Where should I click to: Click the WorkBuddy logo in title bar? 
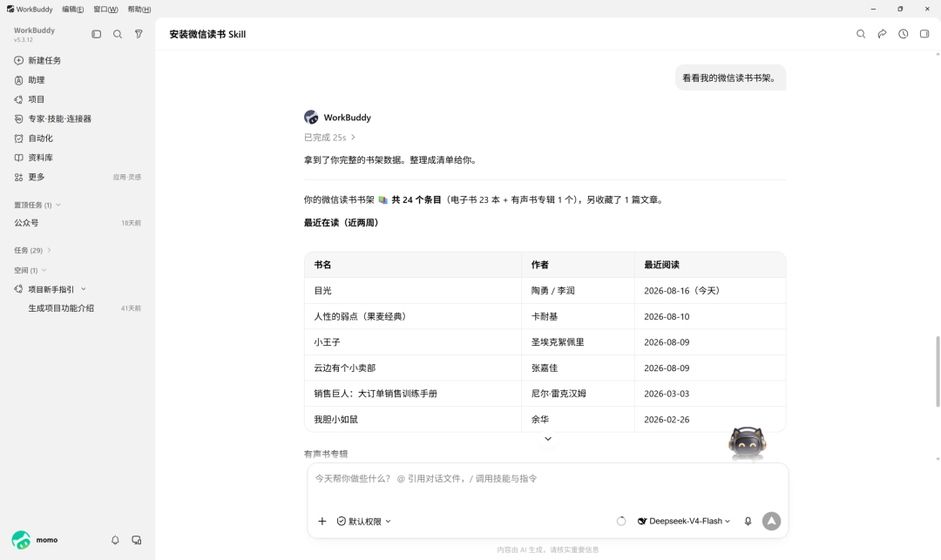click(x=10, y=9)
